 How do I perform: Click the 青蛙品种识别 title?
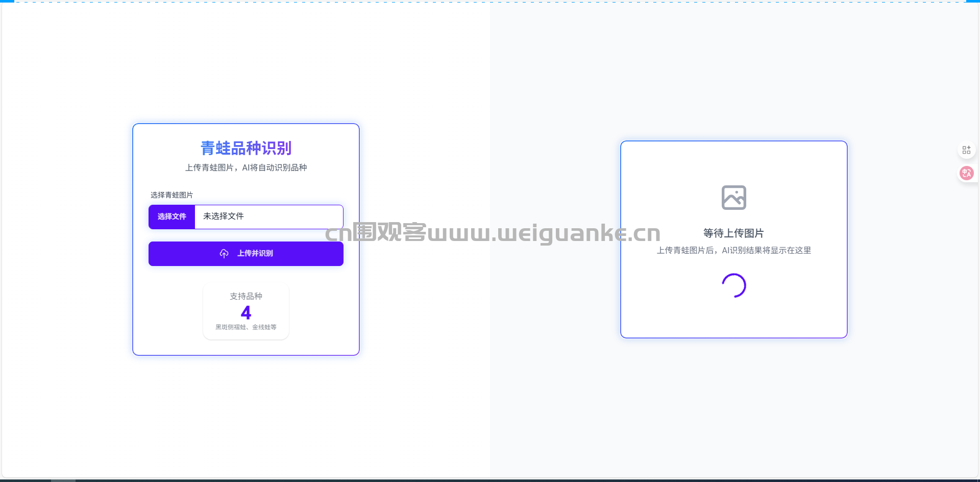pyautogui.click(x=246, y=148)
